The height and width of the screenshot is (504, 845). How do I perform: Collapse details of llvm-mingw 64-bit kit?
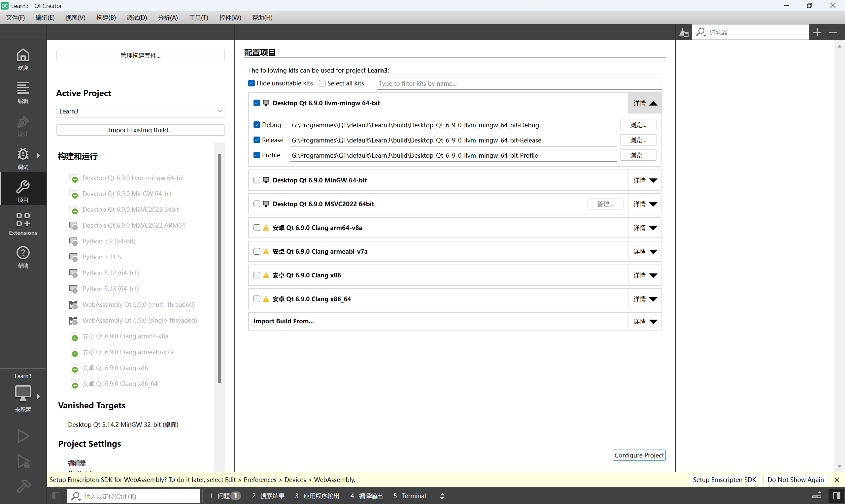pyautogui.click(x=645, y=103)
